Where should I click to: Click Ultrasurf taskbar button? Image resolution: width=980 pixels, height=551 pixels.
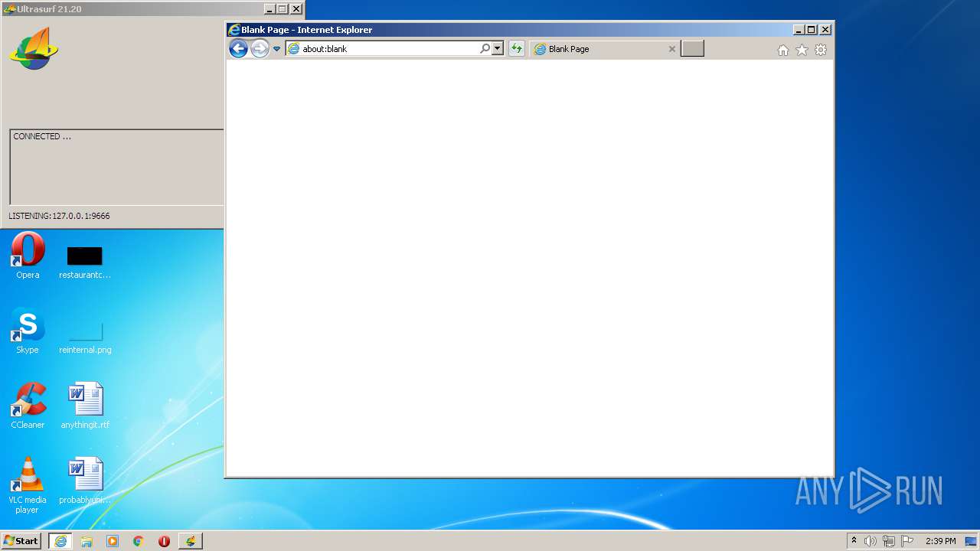click(x=190, y=541)
